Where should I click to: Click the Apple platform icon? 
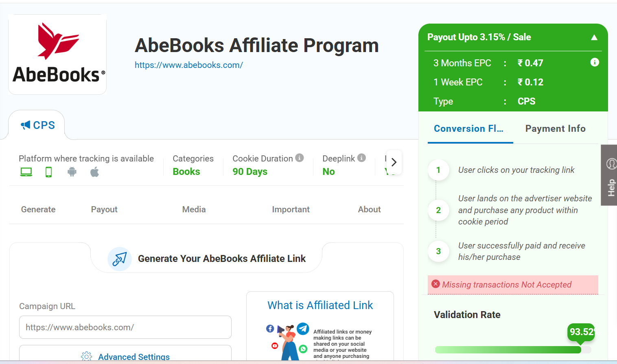coord(94,172)
